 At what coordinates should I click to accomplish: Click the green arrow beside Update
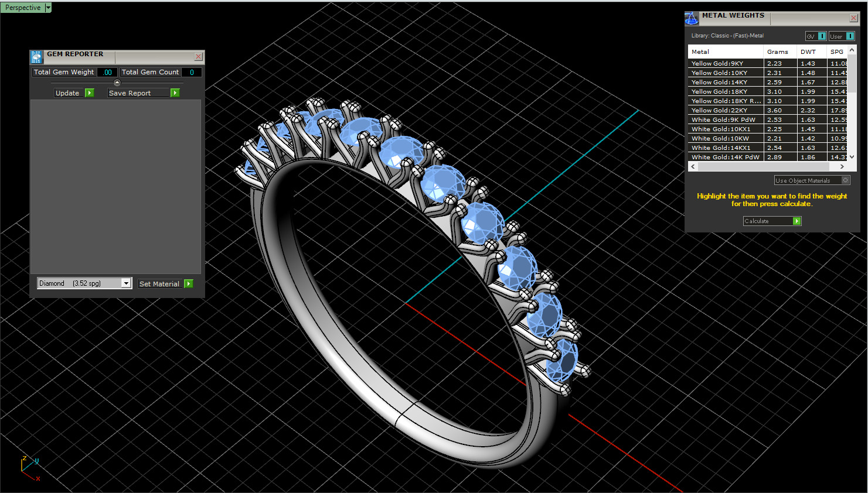coord(90,93)
